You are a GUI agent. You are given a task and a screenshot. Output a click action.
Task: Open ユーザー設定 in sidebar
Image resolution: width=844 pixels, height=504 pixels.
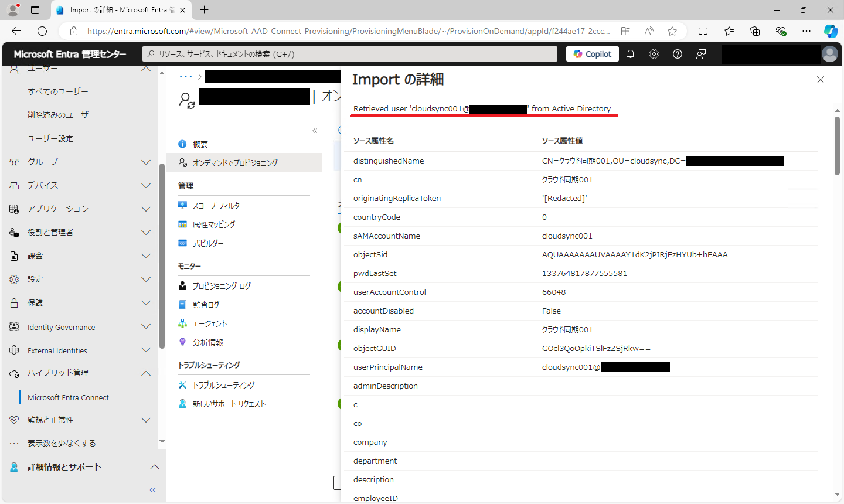pyautogui.click(x=50, y=138)
